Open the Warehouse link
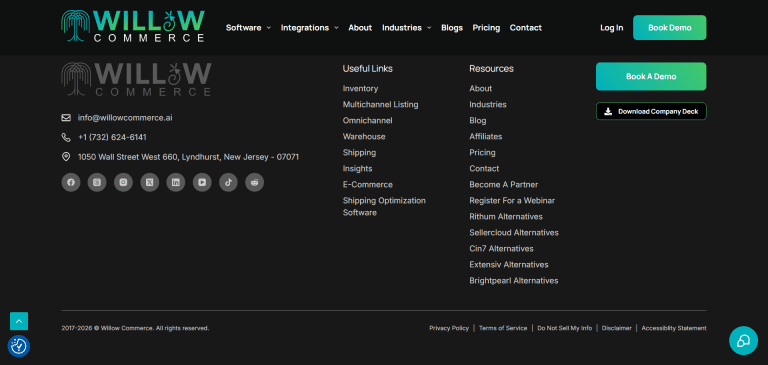Screen dimensions: 768x365 click(x=364, y=137)
